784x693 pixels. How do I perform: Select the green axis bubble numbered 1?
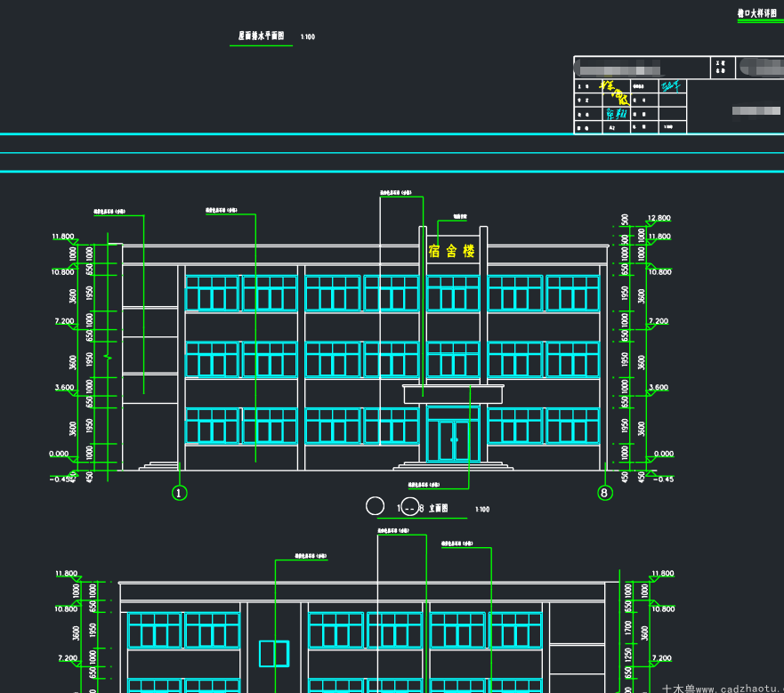[180, 493]
